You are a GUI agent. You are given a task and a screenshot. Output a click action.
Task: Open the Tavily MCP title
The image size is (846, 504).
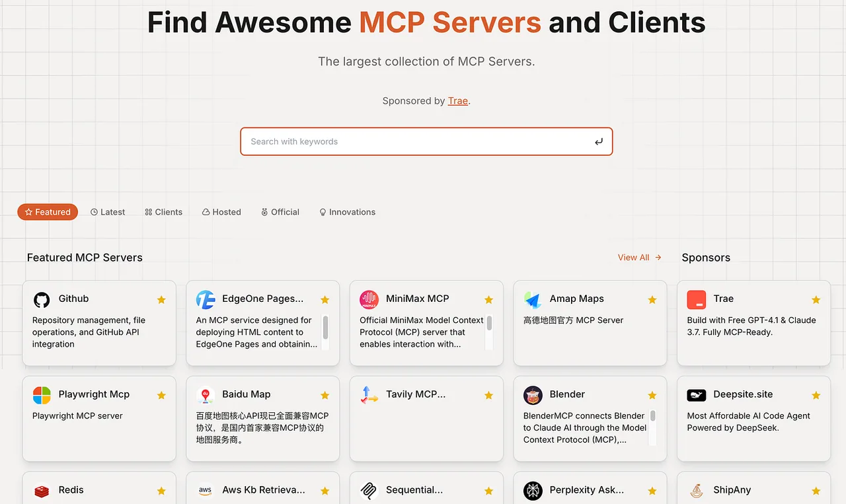click(x=416, y=394)
